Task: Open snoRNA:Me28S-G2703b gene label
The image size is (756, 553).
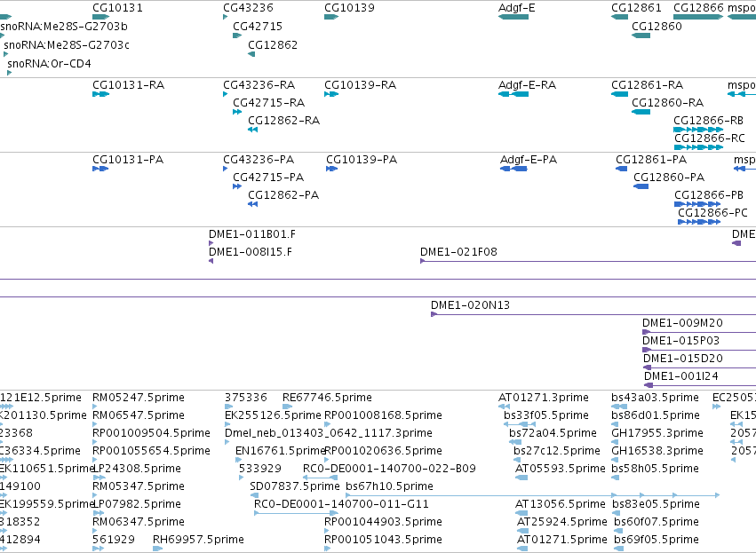Action: 64,26
